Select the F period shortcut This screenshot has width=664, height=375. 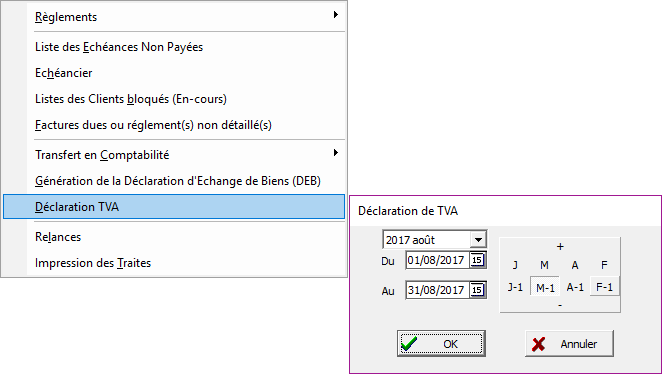604,265
